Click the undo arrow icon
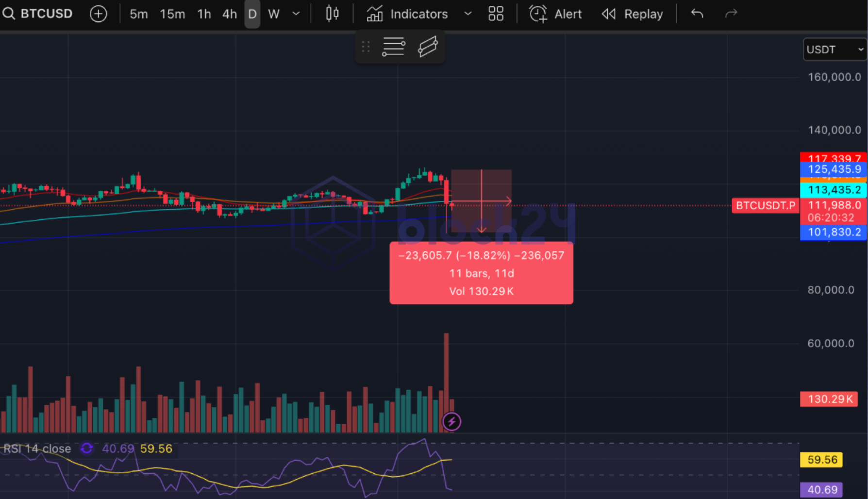 click(697, 14)
